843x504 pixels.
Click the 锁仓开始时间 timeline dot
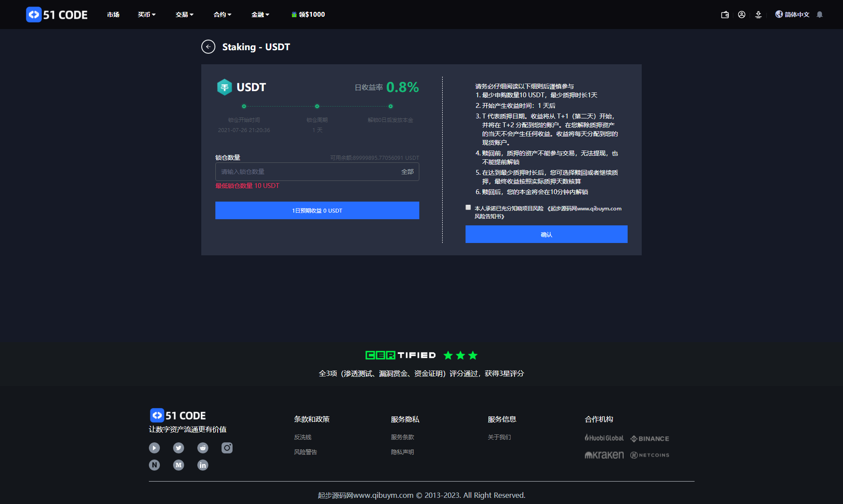[244, 106]
